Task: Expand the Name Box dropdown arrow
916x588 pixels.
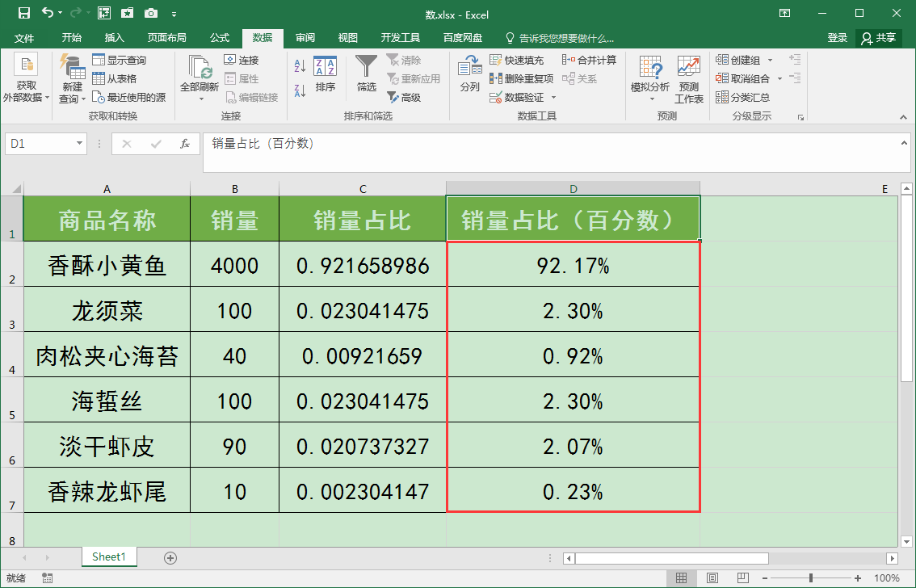Action: click(x=79, y=144)
